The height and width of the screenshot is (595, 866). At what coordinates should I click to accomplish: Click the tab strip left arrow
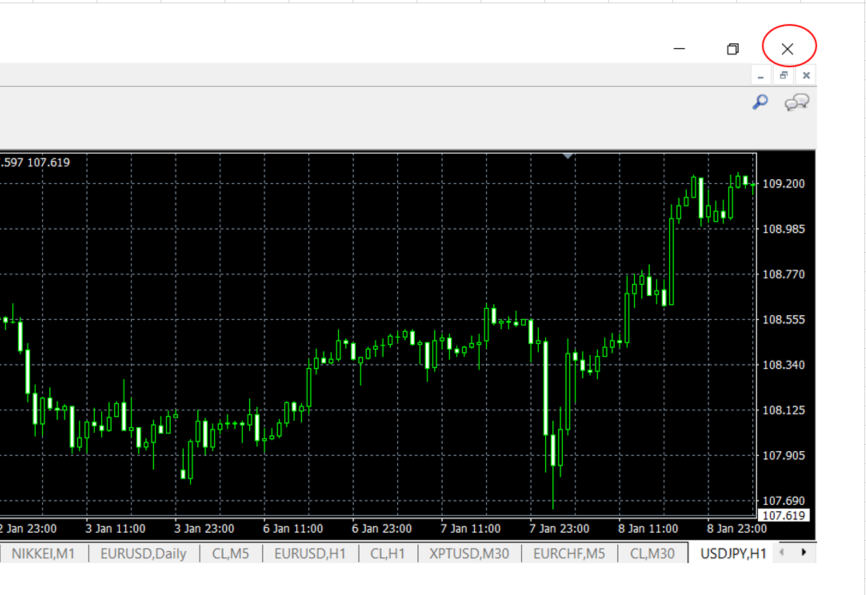(782, 552)
